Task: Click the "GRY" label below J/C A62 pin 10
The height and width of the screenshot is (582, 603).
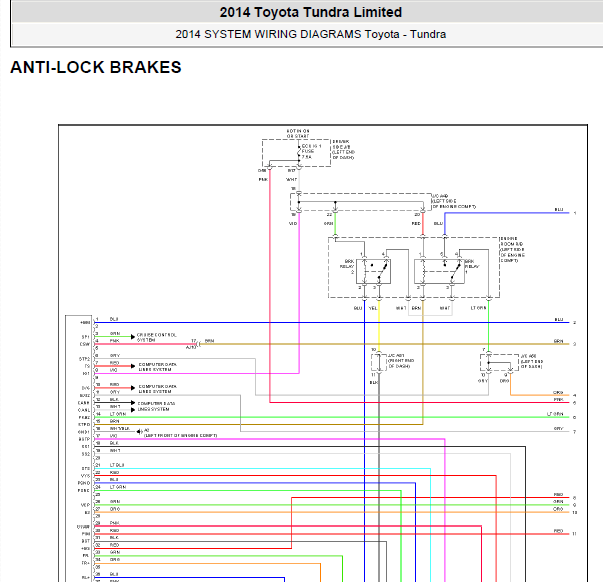Action: tap(483, 381)
